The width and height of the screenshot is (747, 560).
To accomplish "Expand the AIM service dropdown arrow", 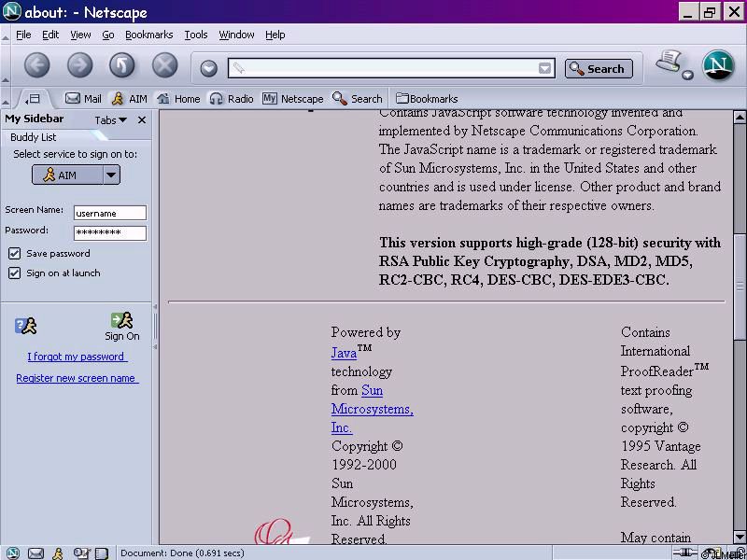I will [x=111, y=175].
